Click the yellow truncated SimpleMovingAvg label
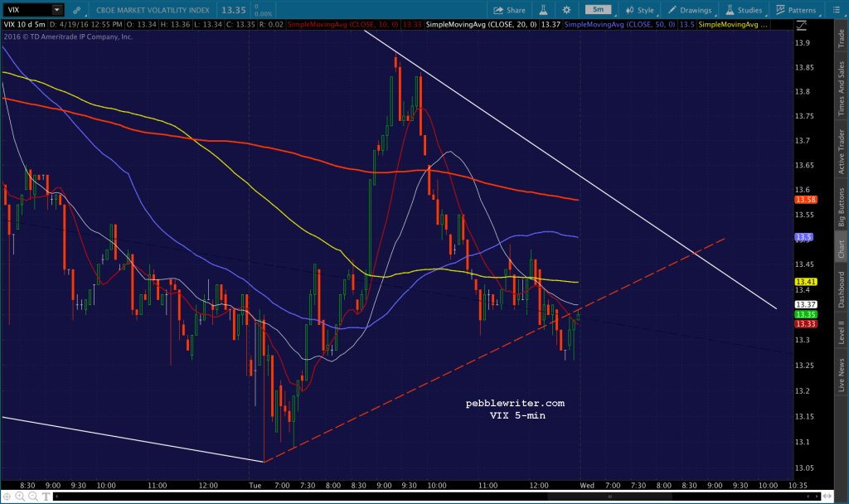 [x=733, y=25]
